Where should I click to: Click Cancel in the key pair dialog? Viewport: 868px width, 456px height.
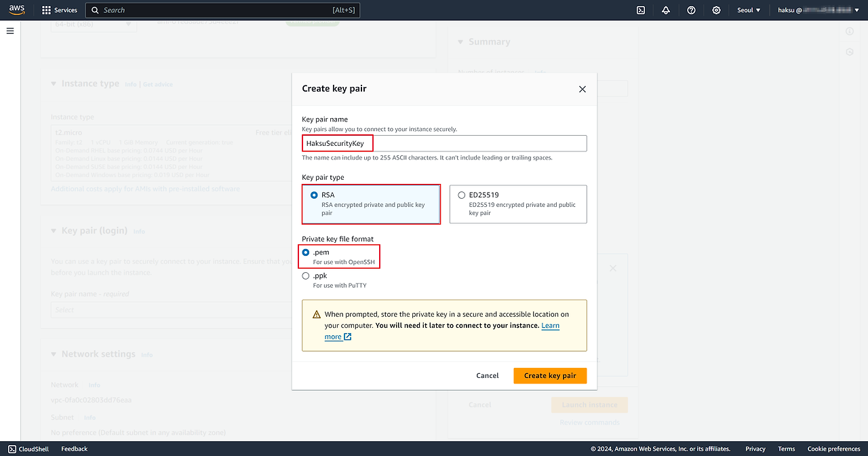pyautogui.click(x=488, y=375)
